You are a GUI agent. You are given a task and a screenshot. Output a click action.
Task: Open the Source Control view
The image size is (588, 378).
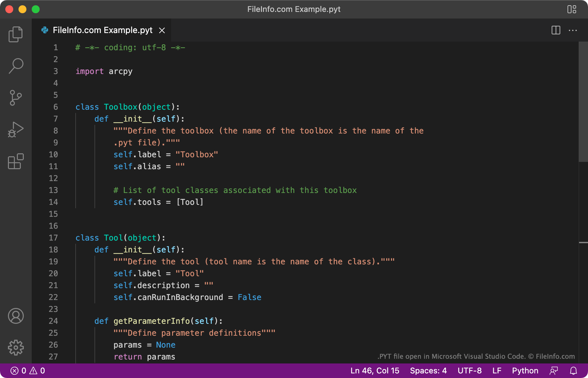tap(16, 97)
